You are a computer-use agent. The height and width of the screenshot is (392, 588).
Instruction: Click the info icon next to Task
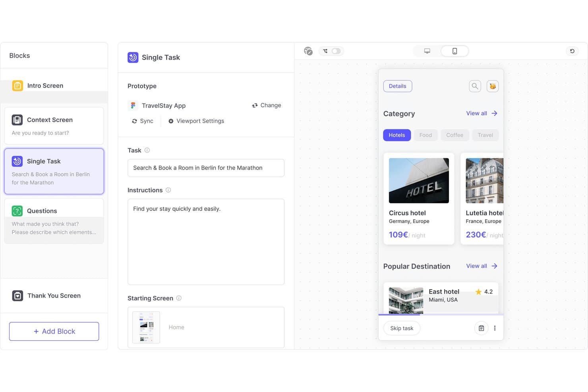(147, 150)
